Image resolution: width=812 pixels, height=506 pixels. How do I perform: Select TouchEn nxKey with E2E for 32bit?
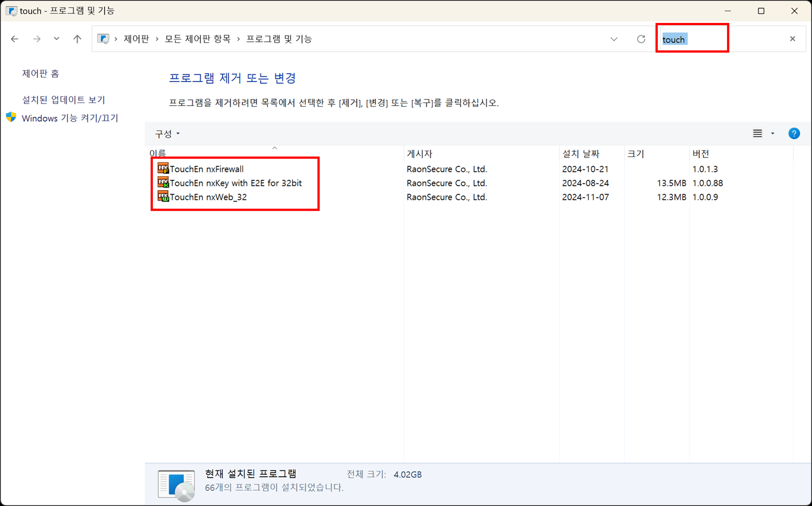coord(236,183)
